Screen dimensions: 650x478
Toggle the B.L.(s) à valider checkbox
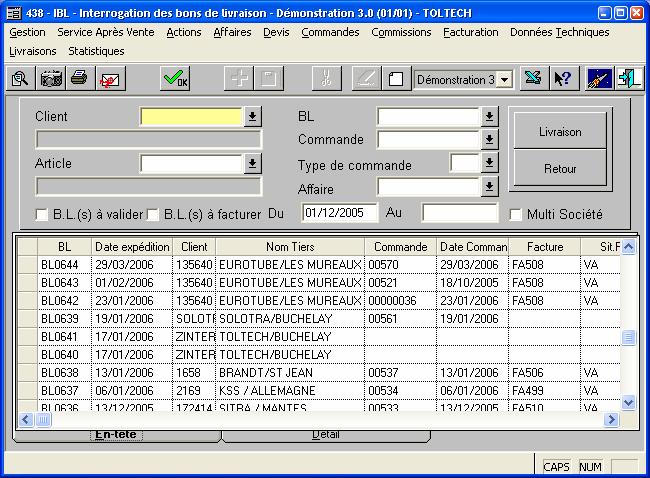[41, 214]
